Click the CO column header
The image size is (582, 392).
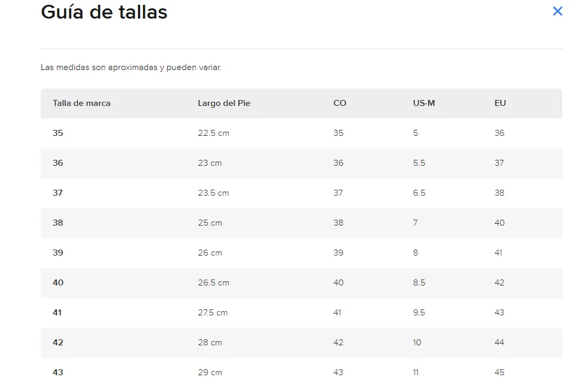click(x=339, y=103)
